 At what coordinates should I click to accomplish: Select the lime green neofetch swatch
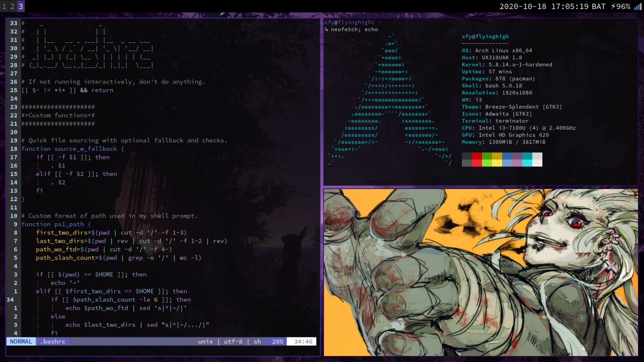[487, 163]
